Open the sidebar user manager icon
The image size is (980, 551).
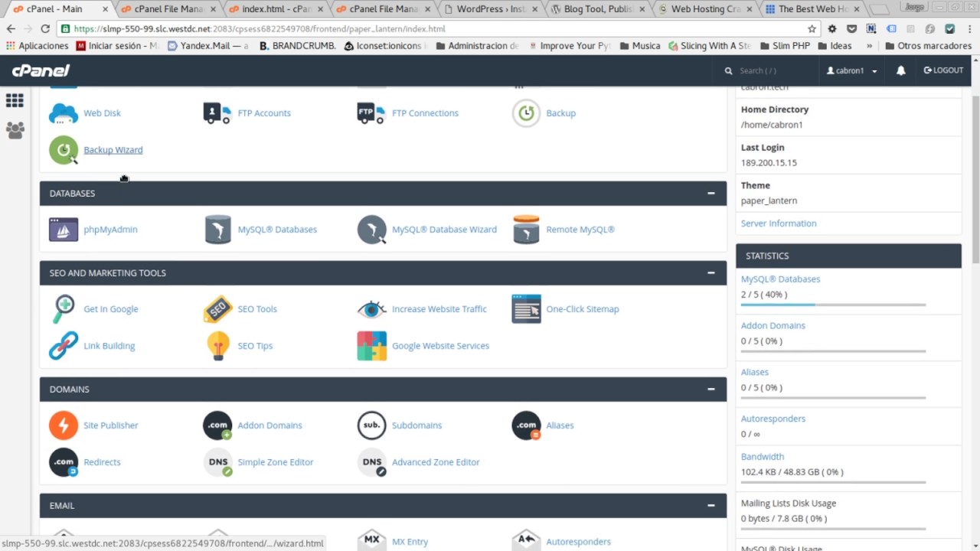(15, 130)
